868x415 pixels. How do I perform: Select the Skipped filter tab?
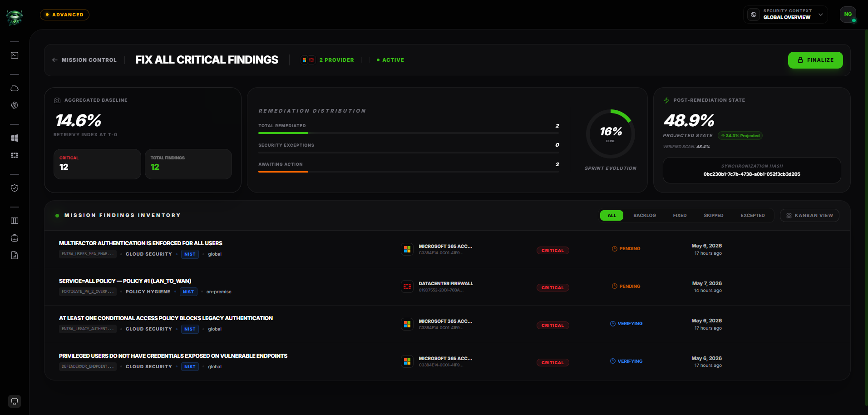pyautogui.click(x=714, y=216)
